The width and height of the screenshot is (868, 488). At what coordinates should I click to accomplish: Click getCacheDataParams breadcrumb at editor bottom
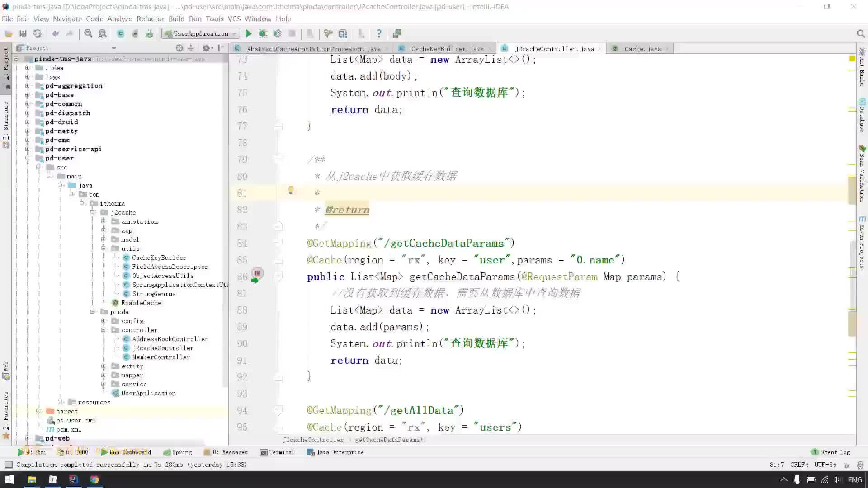click(x=390, y=440)
